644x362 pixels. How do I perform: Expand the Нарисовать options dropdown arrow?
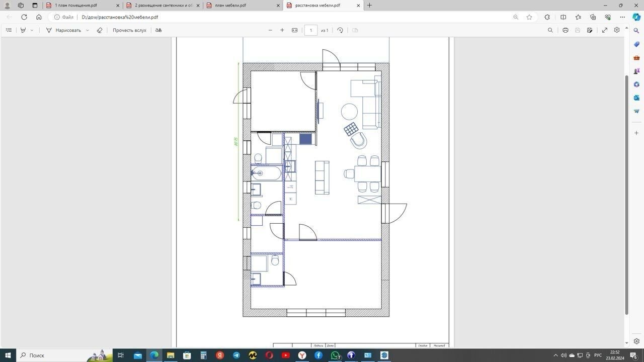[x=88, y=30]
